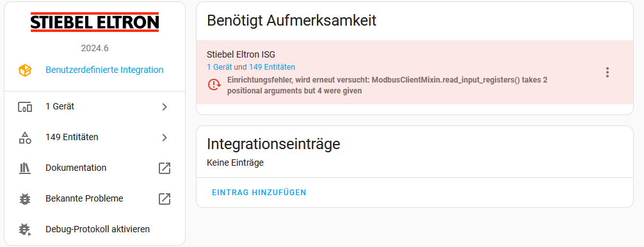Open Bekannte Probleme external link icon

[x=165, y=199]
